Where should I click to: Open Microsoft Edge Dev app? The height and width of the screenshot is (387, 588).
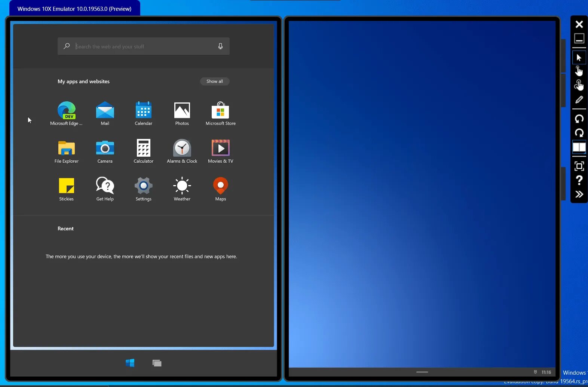pyautogui.click(x=67, y=113)
